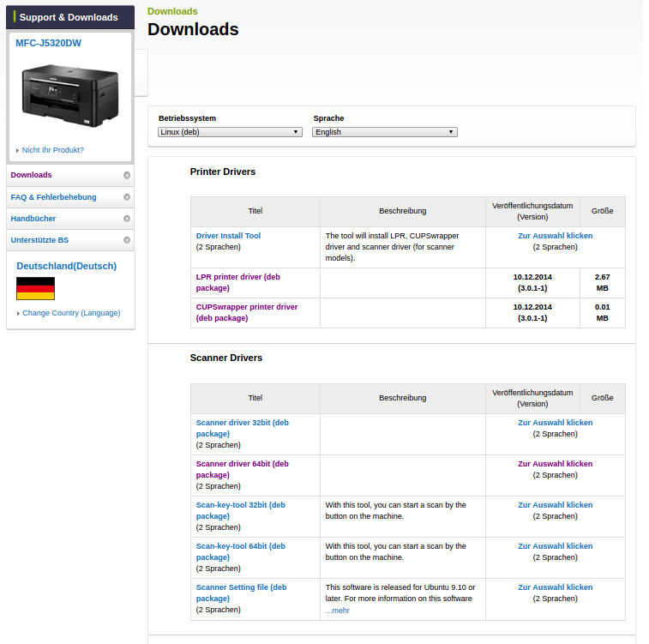This screenshot has height=644, width=649.
Task: Click the Größe header in Printer Drivers table
Action: [x=602, y=211]
